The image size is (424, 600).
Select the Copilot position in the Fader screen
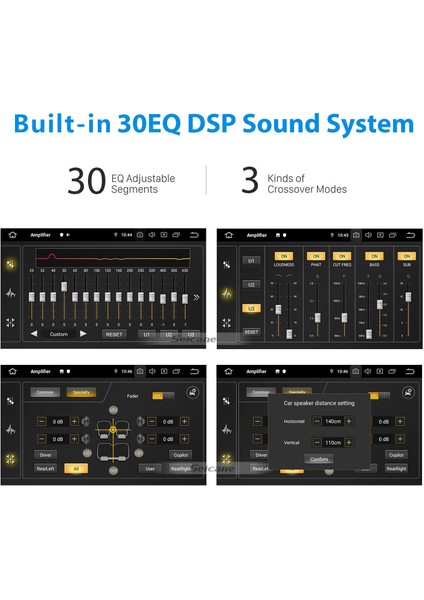pyautogui.click(x=180, y=455)
